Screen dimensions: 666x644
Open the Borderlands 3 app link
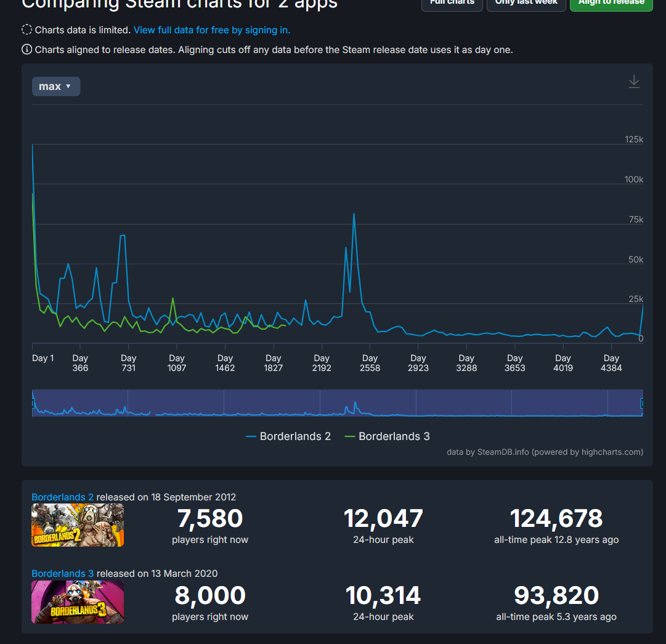point(62,574)
